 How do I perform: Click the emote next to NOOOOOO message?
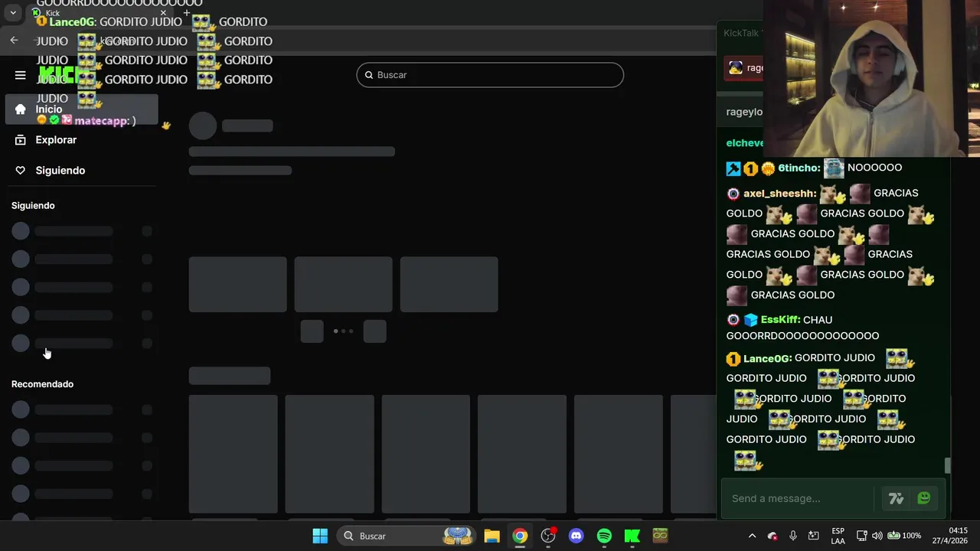834,168
